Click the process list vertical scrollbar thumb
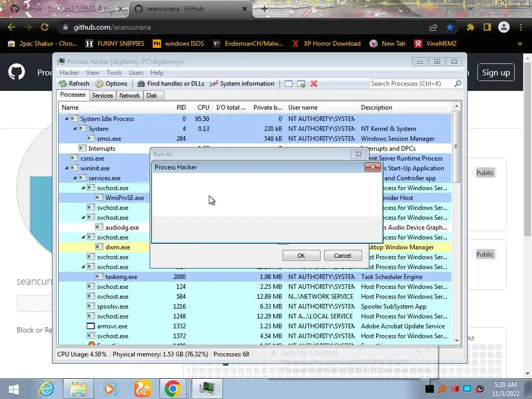The image size is (532, 399). (456, 147)
